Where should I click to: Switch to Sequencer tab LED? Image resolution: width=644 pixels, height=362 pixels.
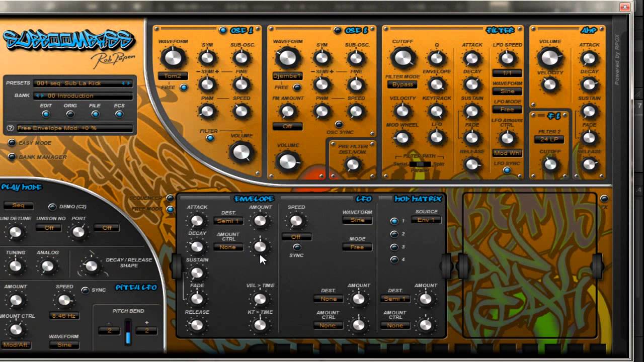point(170,198)
